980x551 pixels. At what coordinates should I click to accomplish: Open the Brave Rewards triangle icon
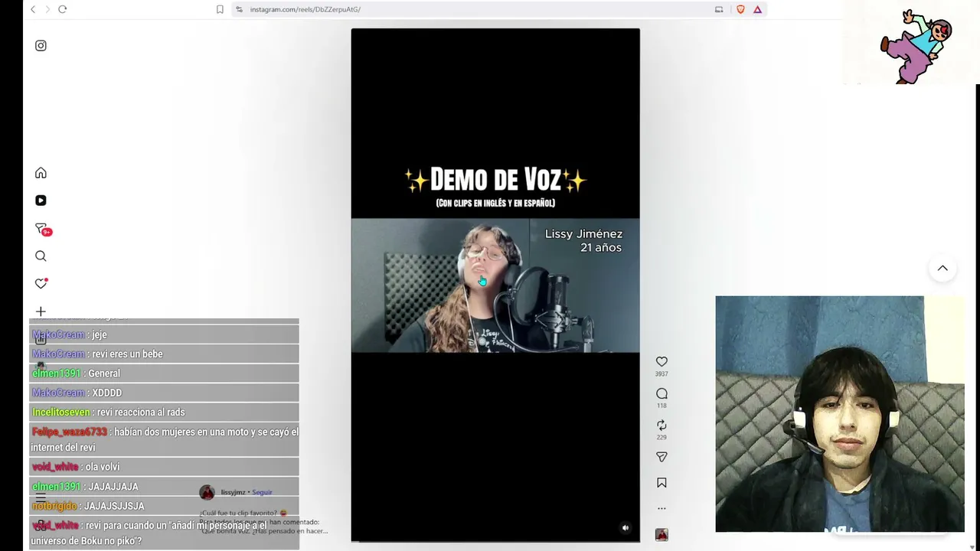(757, 9)
